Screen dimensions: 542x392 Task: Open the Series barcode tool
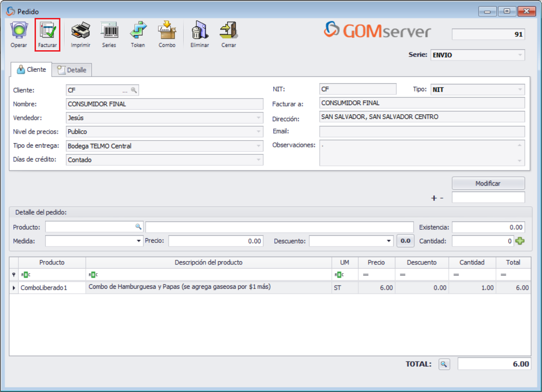(109, 31)
